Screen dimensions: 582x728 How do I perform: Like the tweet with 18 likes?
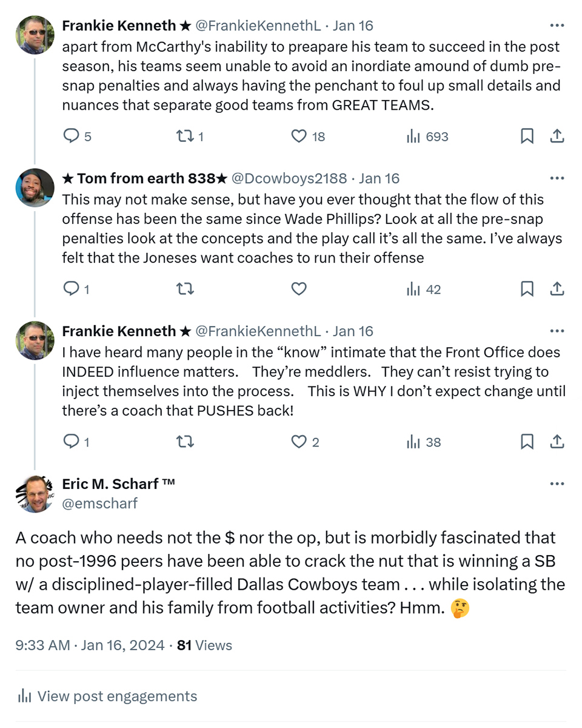308,136
